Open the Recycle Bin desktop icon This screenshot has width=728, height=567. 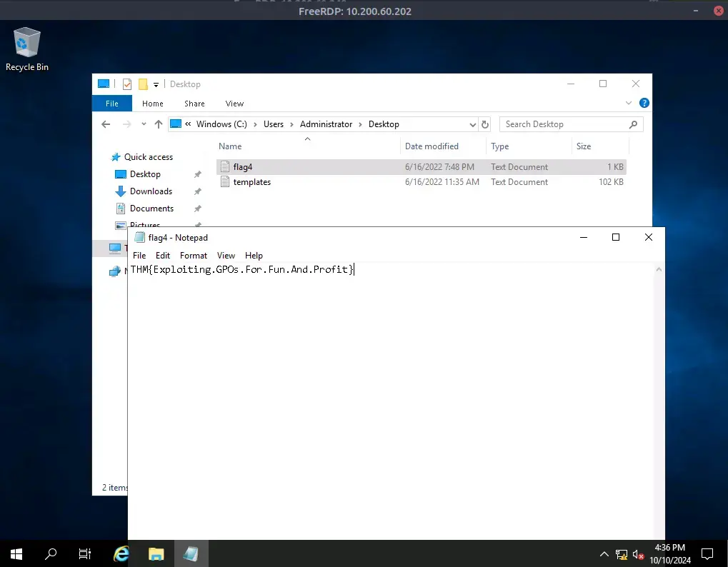tap(27, 49)
